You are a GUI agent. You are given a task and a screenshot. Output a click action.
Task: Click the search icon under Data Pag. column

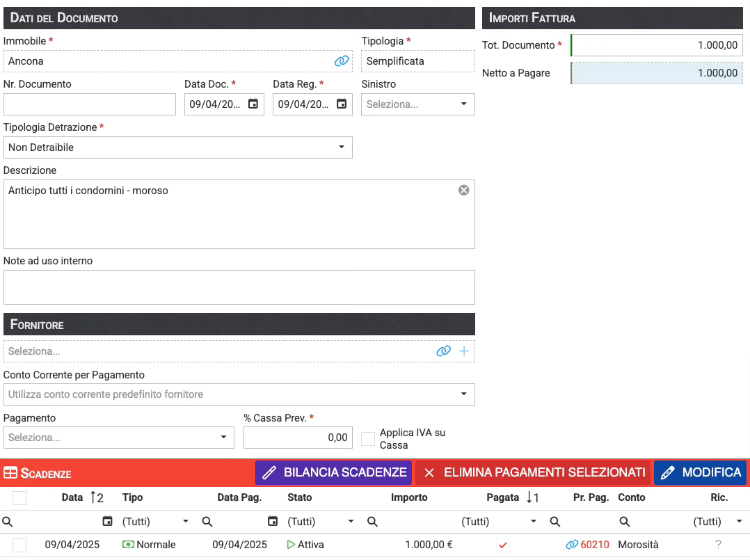pyautogui.click(x=207, y=521)
